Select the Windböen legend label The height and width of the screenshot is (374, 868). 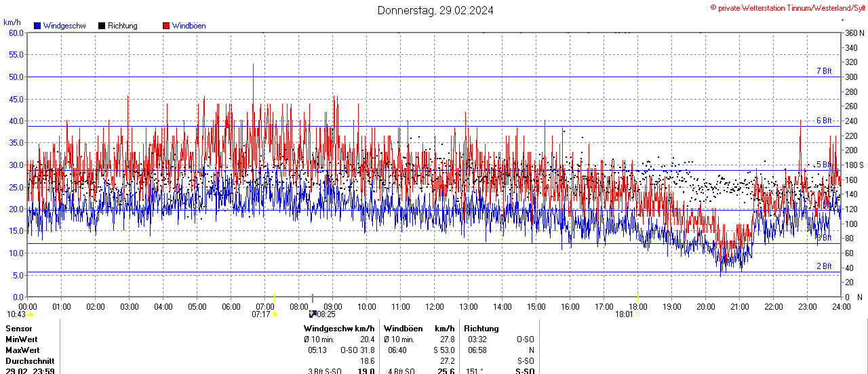tap(189, 26)
